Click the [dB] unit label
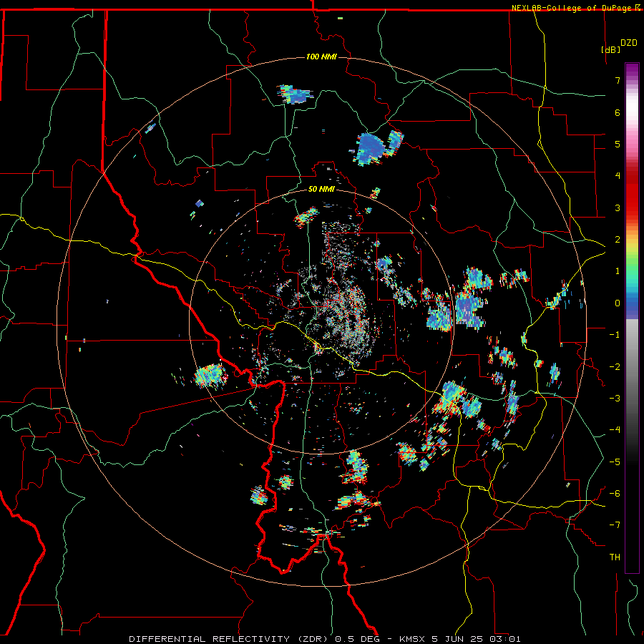This screenshot has width=644, height=644. click(x=610, y=49)
